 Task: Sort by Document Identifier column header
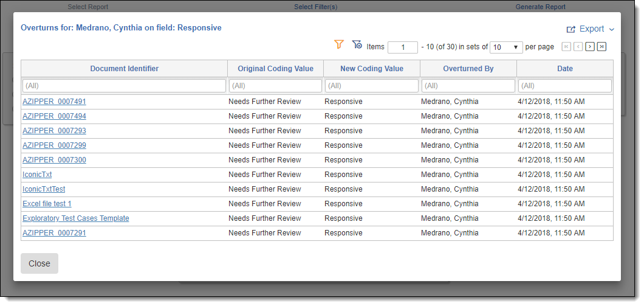[125, 69]
